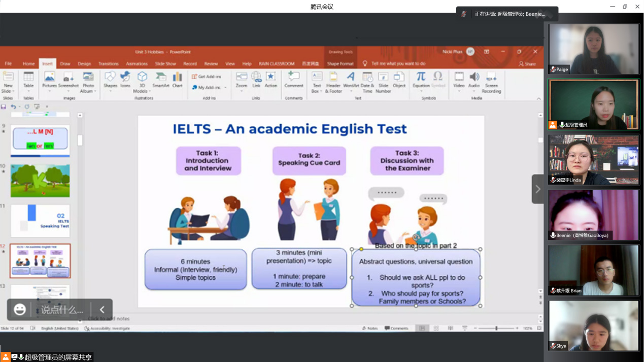Click the Date & Time icon
Image resolution: width=644 pixels, height=362 pixels.
coord(367,82)
